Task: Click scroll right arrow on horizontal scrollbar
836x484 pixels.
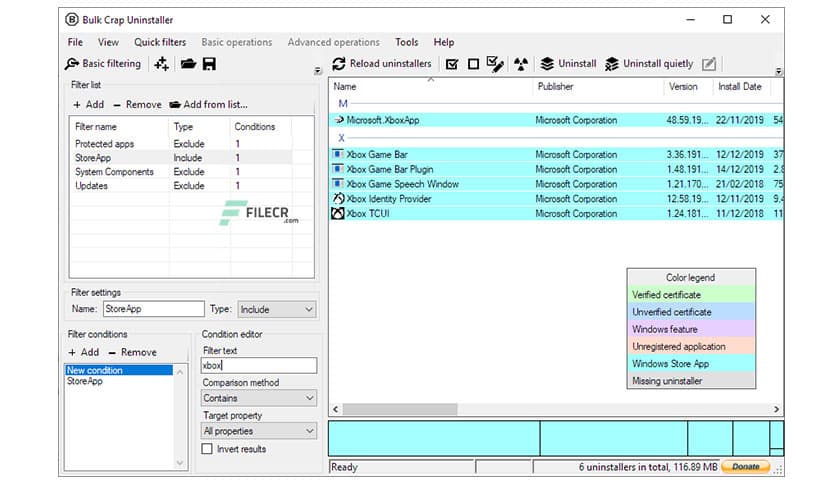Action: point(776,409)
